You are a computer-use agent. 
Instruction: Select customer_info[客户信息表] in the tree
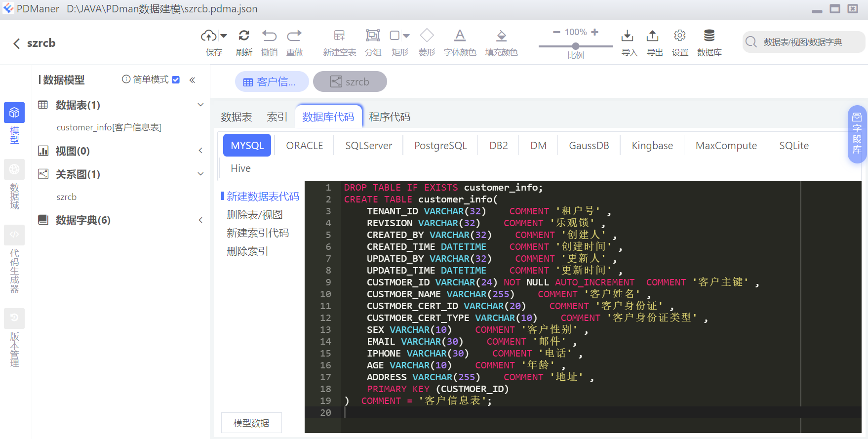pos(109,127)
